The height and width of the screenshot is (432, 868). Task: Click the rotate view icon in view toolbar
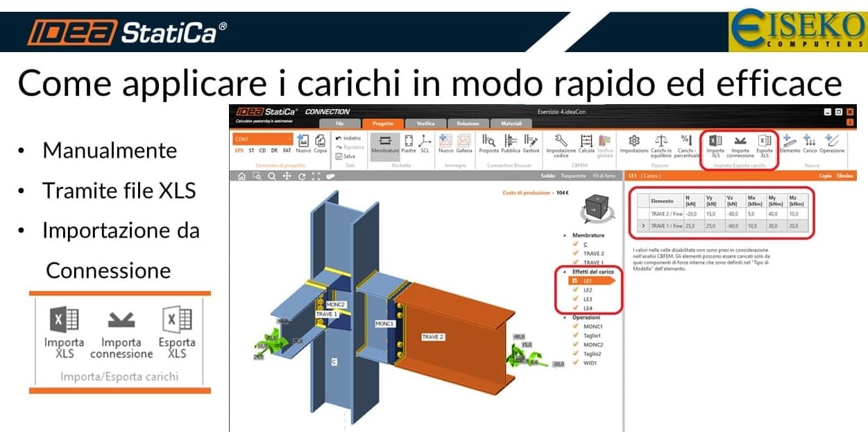tap(302, 176)
